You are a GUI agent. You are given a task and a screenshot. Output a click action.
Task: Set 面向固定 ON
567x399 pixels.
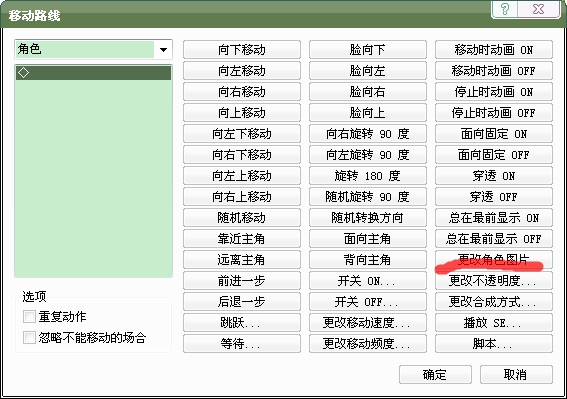[x=494, y=133]
